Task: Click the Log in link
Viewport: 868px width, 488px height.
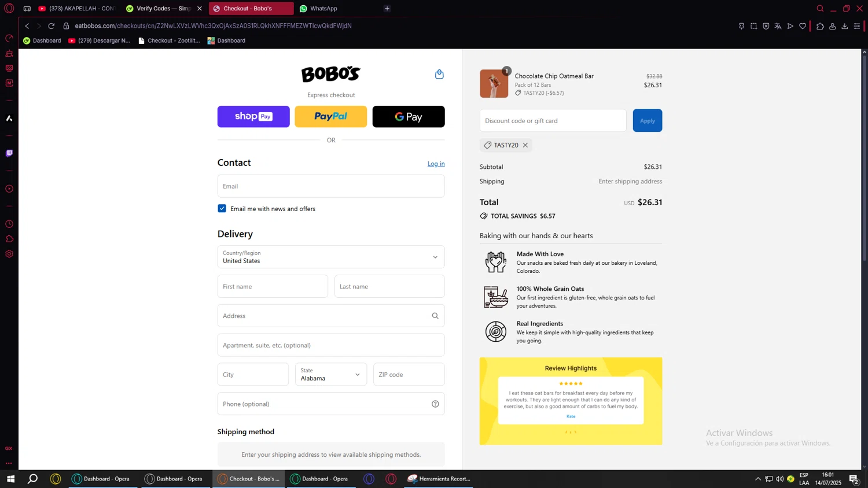Action: tap(436, 164)
